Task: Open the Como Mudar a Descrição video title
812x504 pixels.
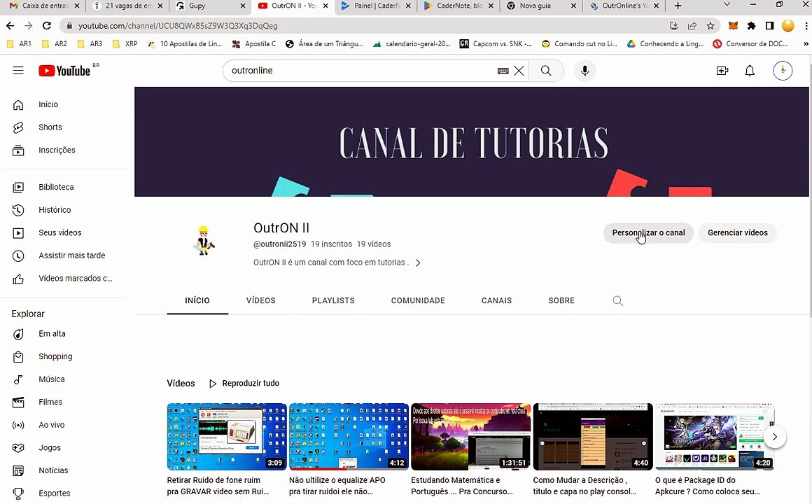Action: 584,486
